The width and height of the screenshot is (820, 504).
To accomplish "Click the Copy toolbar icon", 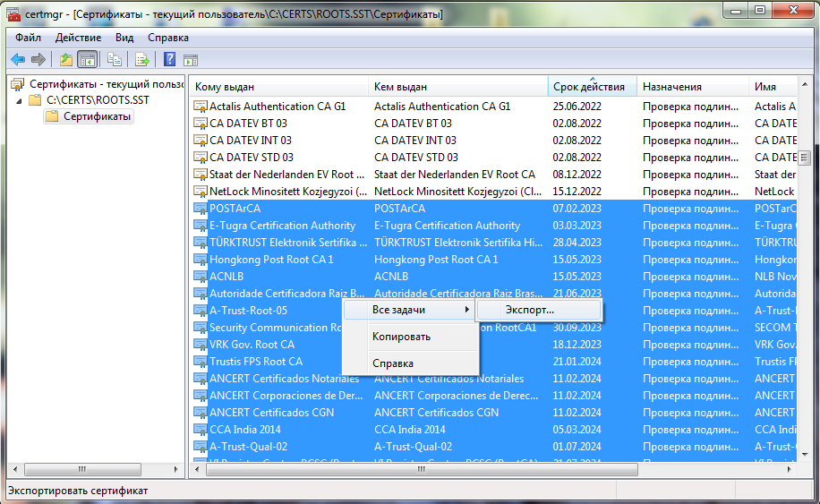I will 115,60.
